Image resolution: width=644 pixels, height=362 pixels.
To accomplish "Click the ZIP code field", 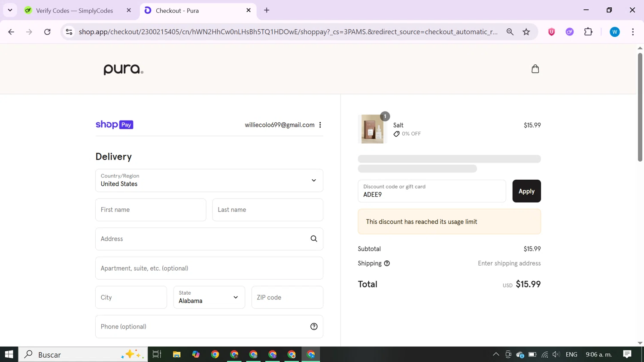I will 287,297.
